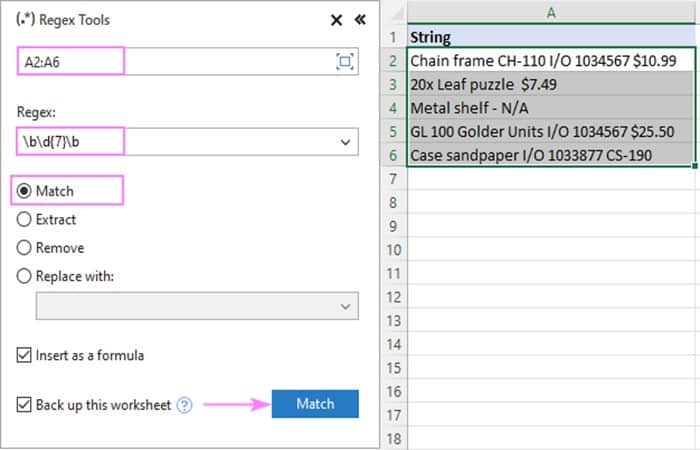Collapse the Regex Tools pane with double chevron
The width and height of the screenshot is (700, 450).
point(360,20)
